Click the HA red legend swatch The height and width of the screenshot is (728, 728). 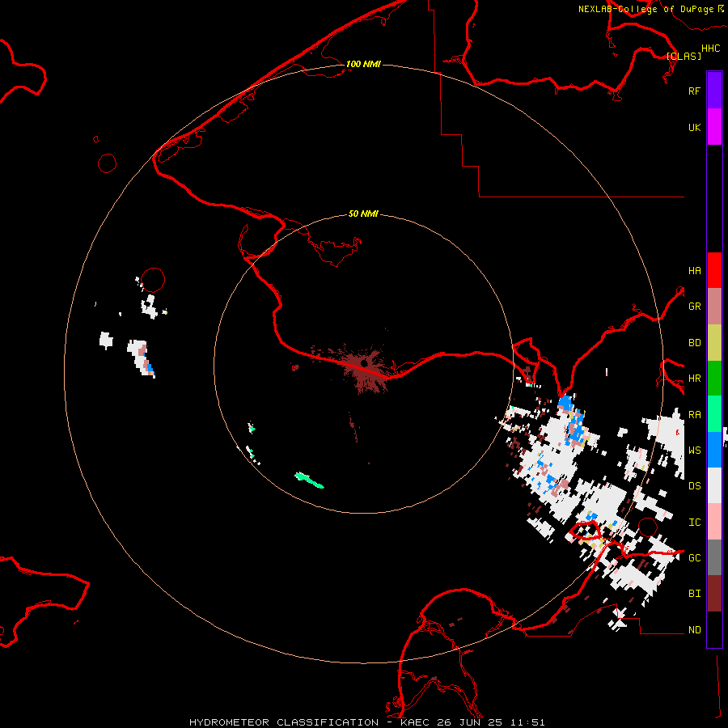(x=714, y=270)
